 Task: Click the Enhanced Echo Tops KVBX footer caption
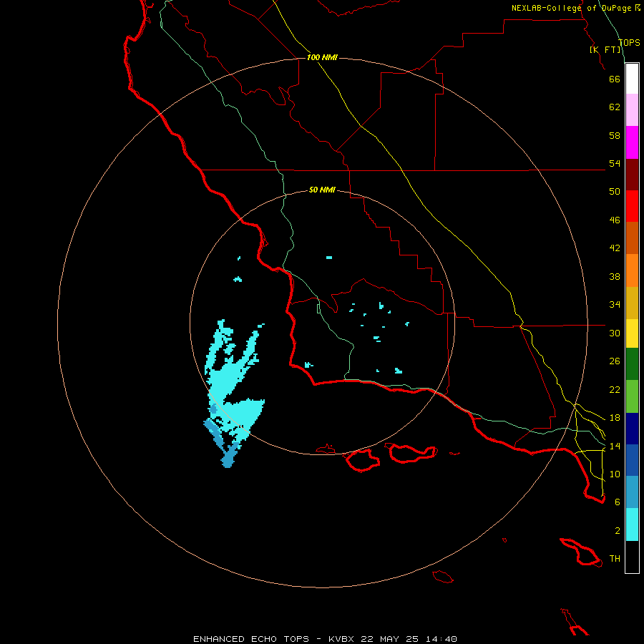tap(325, 639)
